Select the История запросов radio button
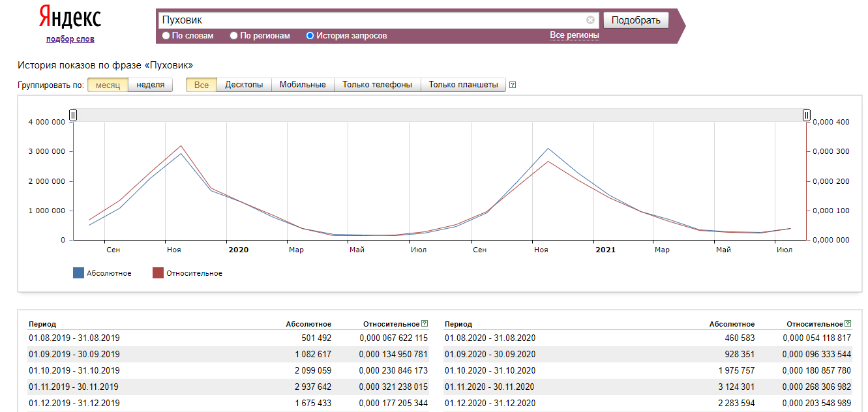This screenshot has width=868, height=412. (310, 36)
